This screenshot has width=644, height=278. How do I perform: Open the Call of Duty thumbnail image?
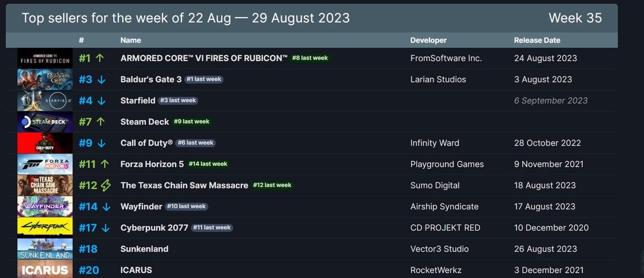click(x=44, y=143)
